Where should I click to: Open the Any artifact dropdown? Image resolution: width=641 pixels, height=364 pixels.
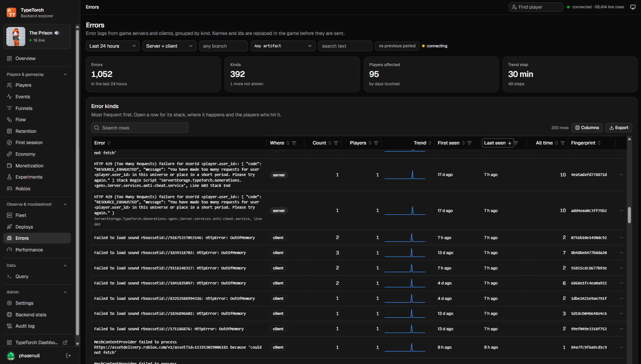283,46
